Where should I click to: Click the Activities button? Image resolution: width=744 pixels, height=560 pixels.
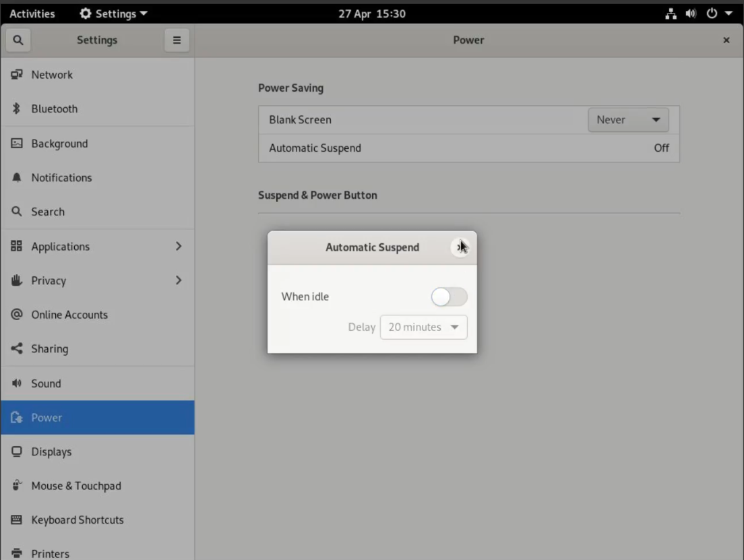point(32,13)
